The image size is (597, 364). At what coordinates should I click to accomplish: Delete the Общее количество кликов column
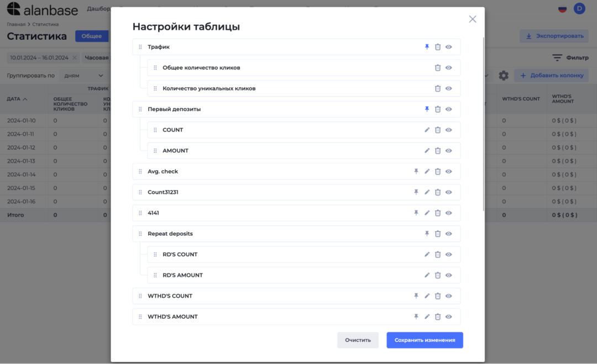pyautogui.click(x=437, y=67)
